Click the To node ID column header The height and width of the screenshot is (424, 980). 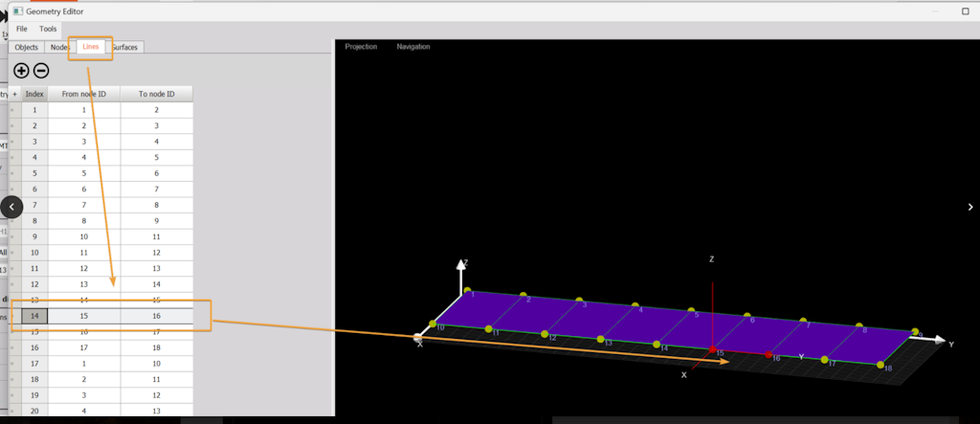tap(156, 94)
